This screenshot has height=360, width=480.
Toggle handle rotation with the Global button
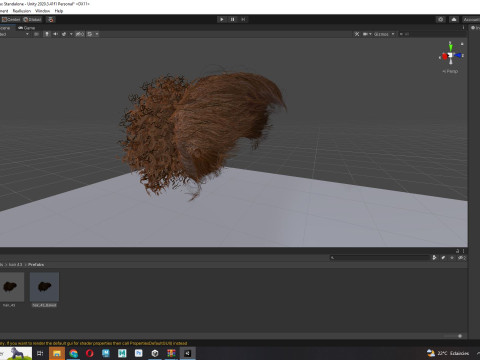pyautogui.click(x=33, y=19)
